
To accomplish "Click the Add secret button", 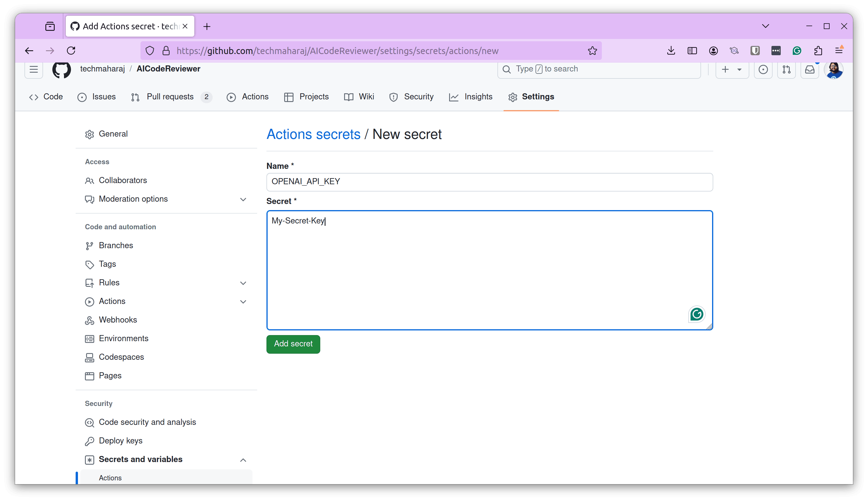I will pos(293,344).
